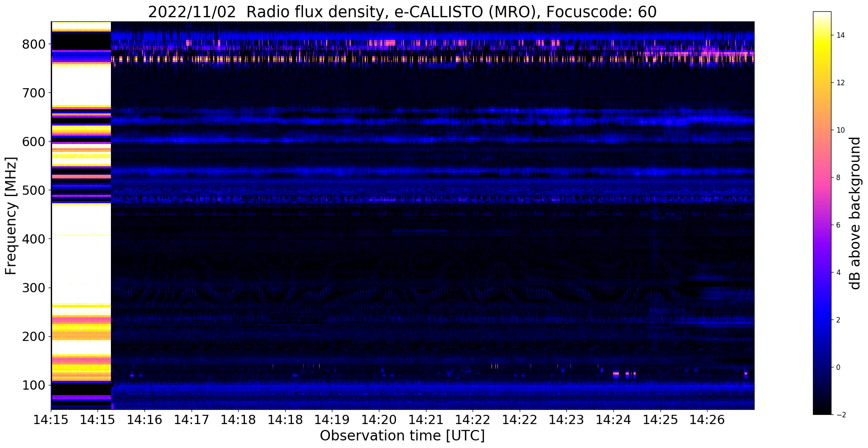Screen dimensions: 868x448
Task: Click the 'Frequency [MHz]' y-axis label
Action: [11, 216]
